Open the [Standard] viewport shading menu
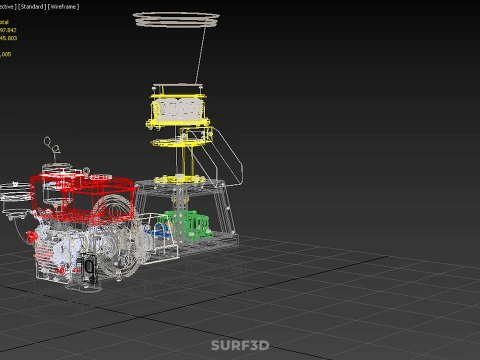This screenshot has width=480, height=360. pyautogui.click(x=32, y=7)
